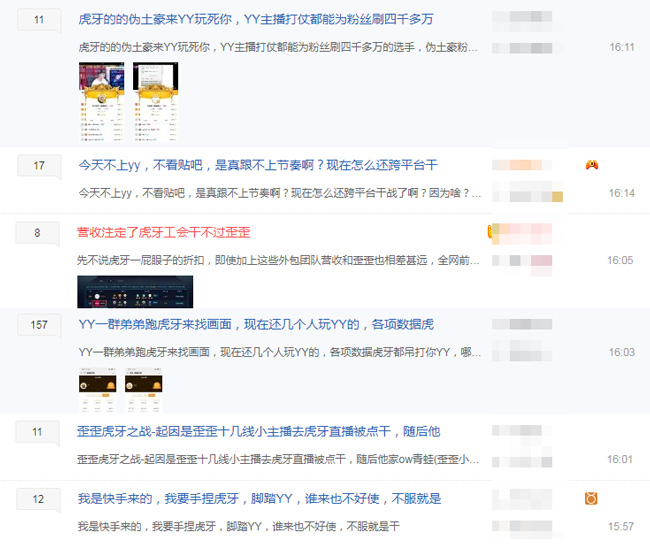This screenshot has height=544, width=650.
Task: View first streamer screenshot thumbnail in top post
Action: tap(102, 102)
